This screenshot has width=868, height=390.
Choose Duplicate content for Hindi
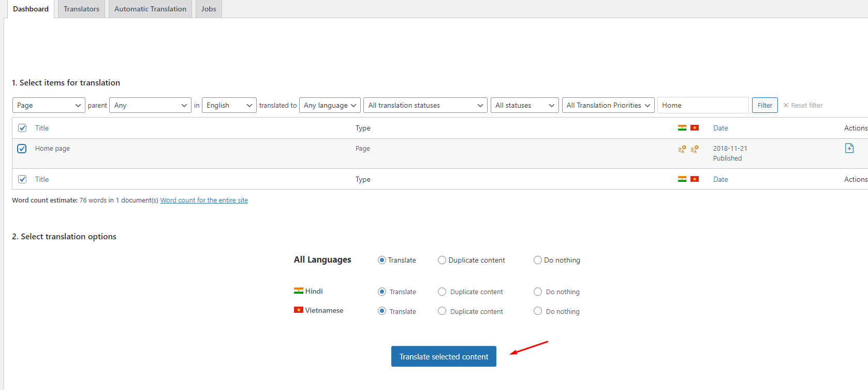[442, 292]
